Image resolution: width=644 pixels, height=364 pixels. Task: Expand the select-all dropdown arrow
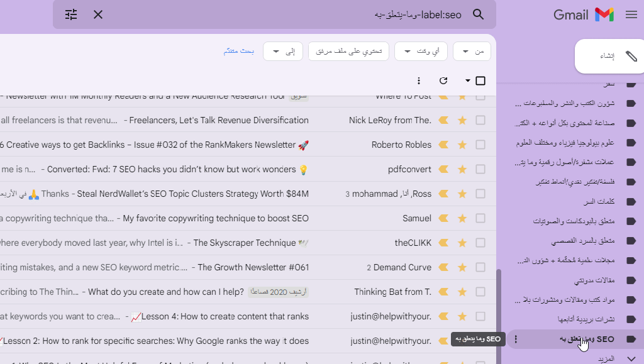(467, 81)
